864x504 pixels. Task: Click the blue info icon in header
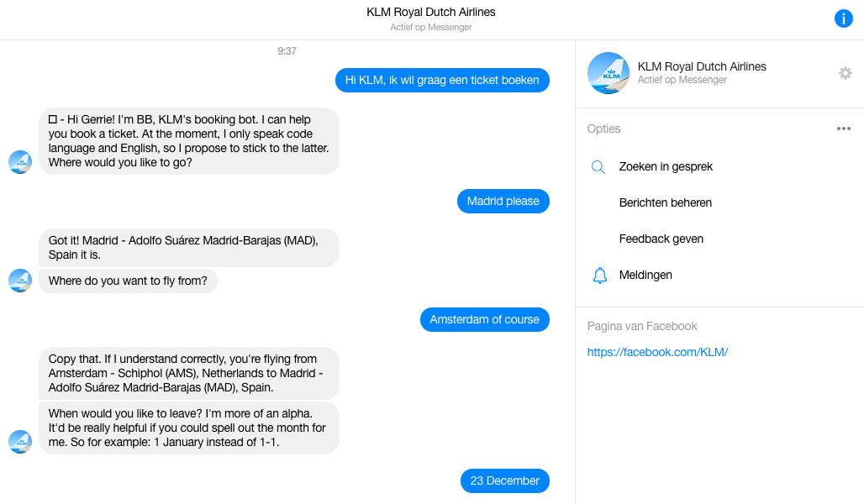coord(843,18)
